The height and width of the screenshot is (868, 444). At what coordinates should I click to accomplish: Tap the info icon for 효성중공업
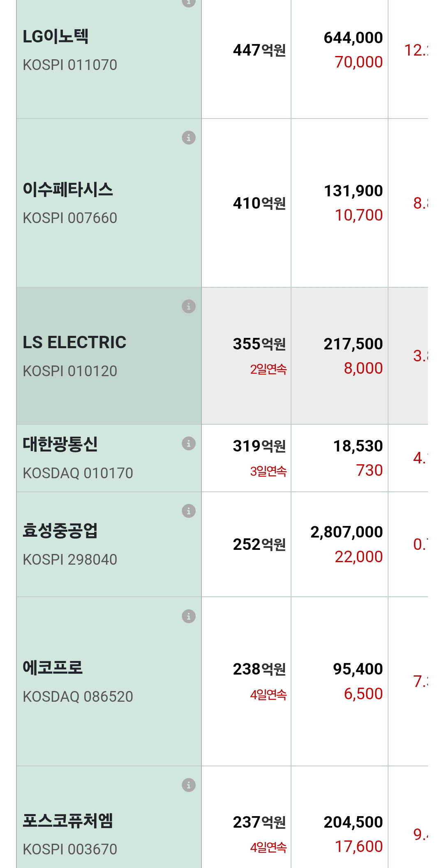(x=189, y=511)
